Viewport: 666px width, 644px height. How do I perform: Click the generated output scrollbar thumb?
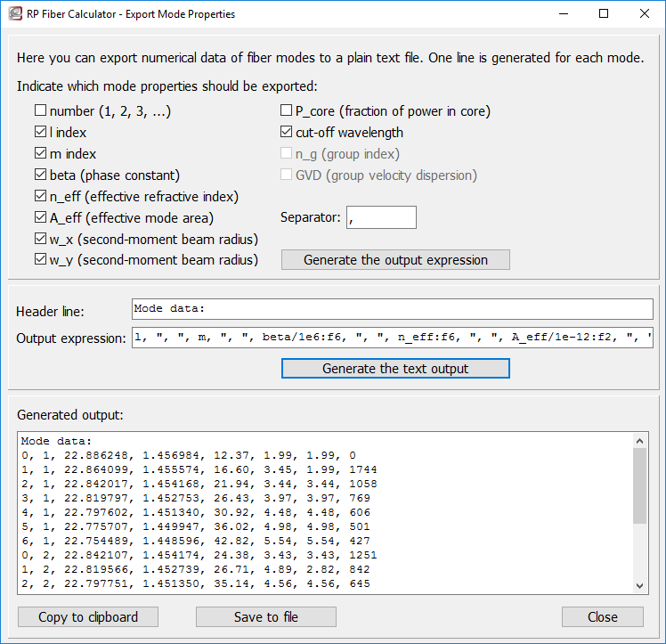pyautogui.click(x=639, y=486)
